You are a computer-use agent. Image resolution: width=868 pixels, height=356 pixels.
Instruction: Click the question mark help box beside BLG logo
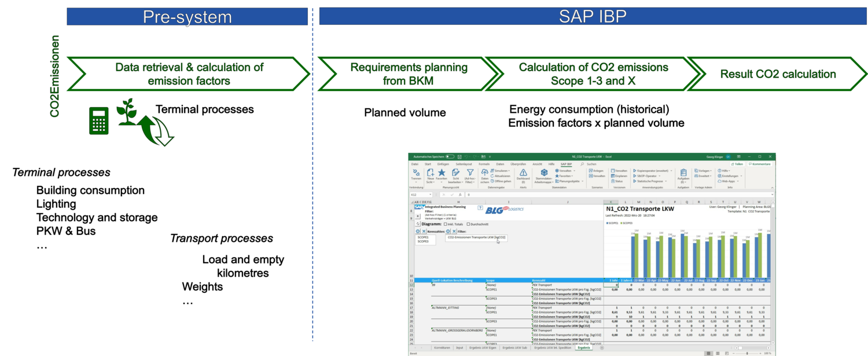pos(480,207)
